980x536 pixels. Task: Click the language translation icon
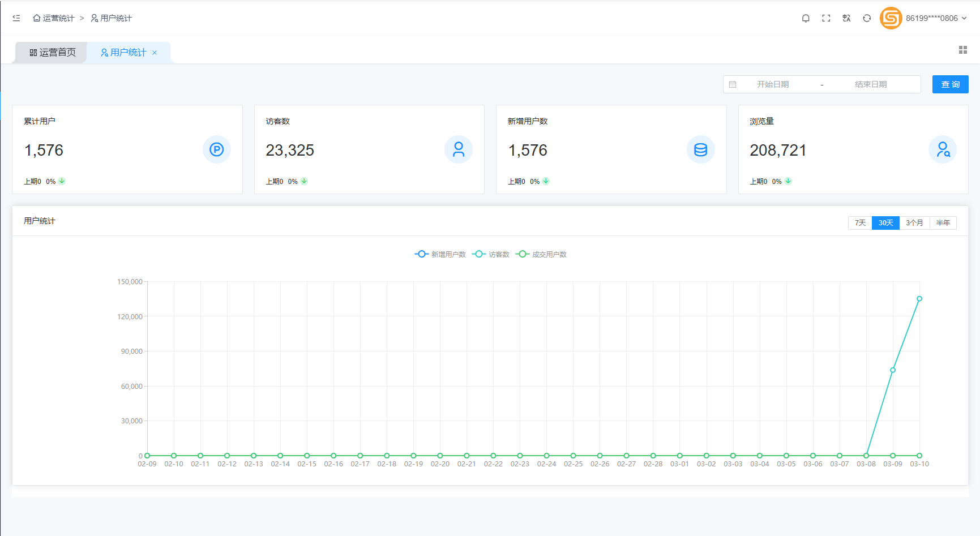[x=846, y=18]
